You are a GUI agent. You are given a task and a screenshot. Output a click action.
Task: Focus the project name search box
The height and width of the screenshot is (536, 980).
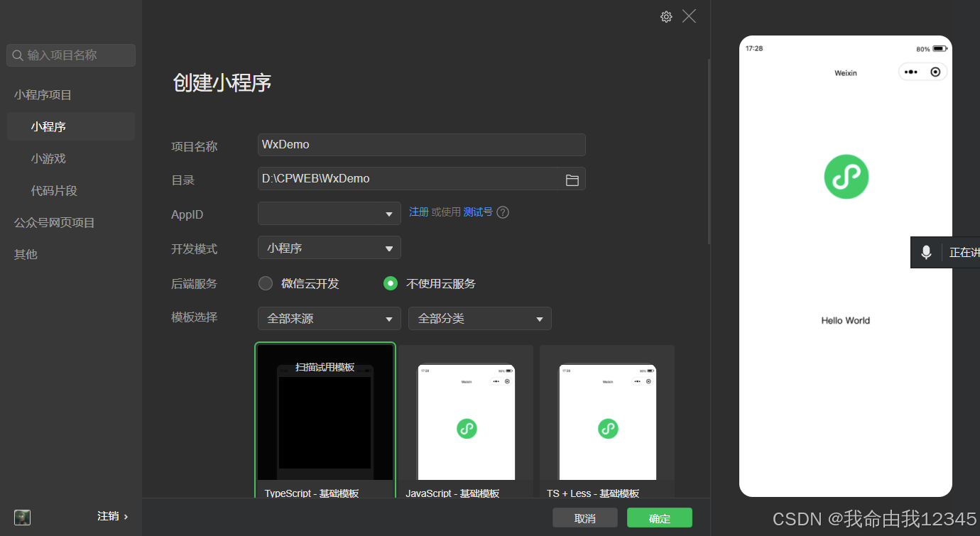(71, 55)
